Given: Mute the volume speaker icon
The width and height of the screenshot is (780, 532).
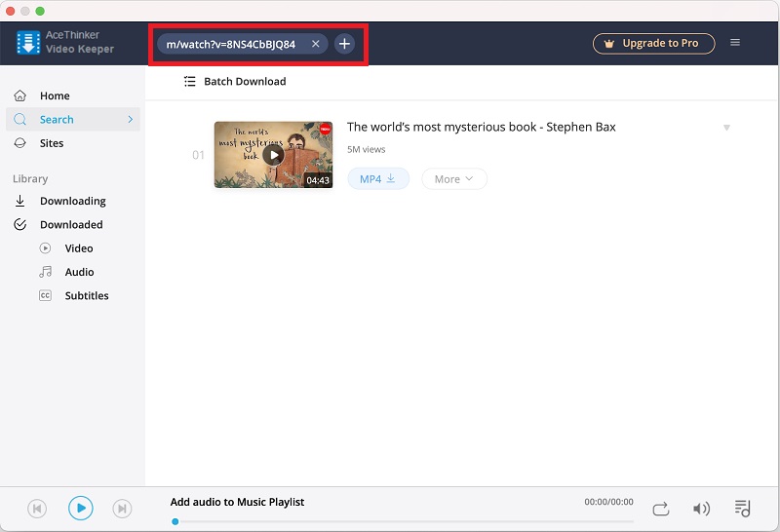Looking at the screenshot, I should pyautogui.click(x=701, y=508).
